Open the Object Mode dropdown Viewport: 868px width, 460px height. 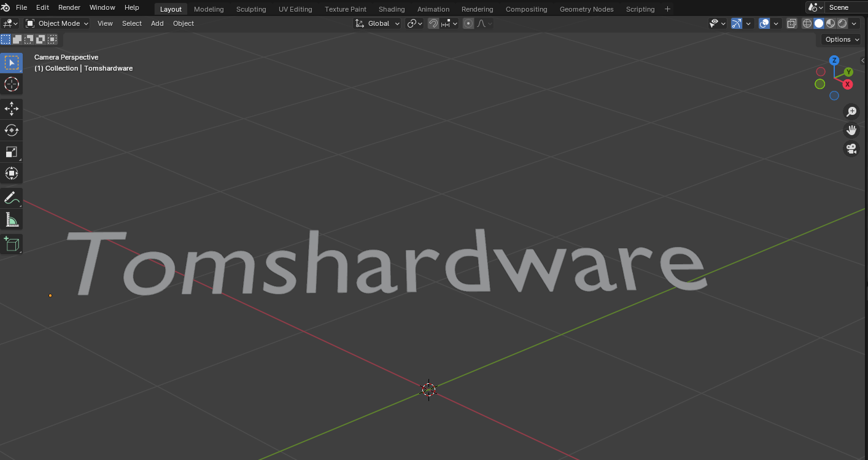pyautogui.click(x=57, y=23)
